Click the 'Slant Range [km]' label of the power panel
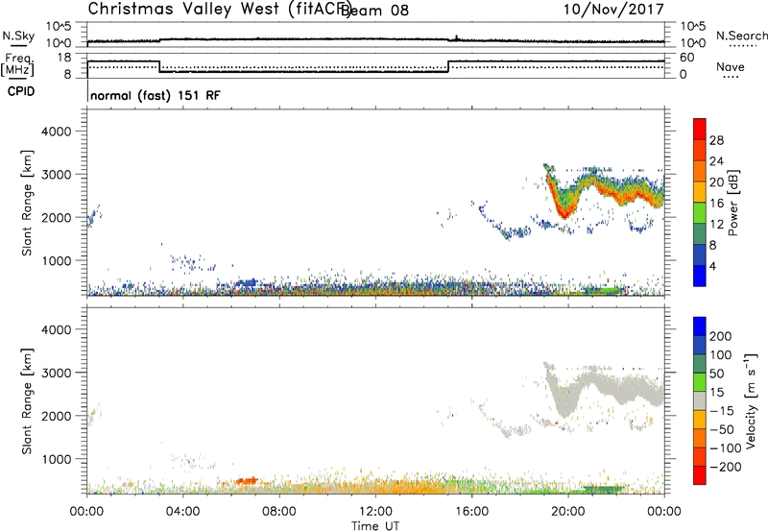The image size is (768, 532). tap(27, 203)
